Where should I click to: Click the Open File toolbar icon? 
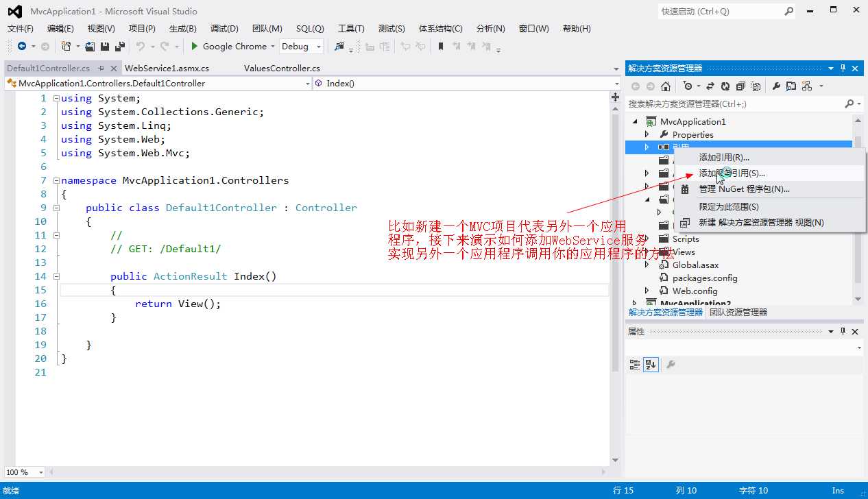point(91,47)
